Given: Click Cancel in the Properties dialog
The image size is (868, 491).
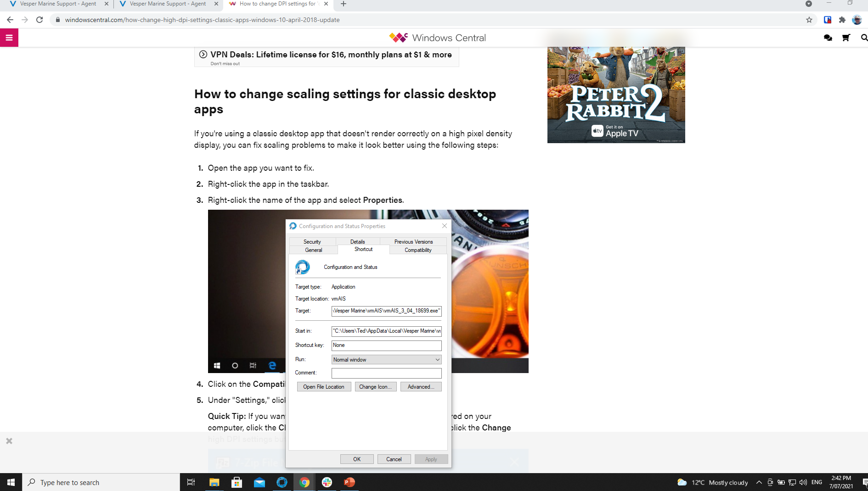Looking at the screenshot, I should coord(394,459).
